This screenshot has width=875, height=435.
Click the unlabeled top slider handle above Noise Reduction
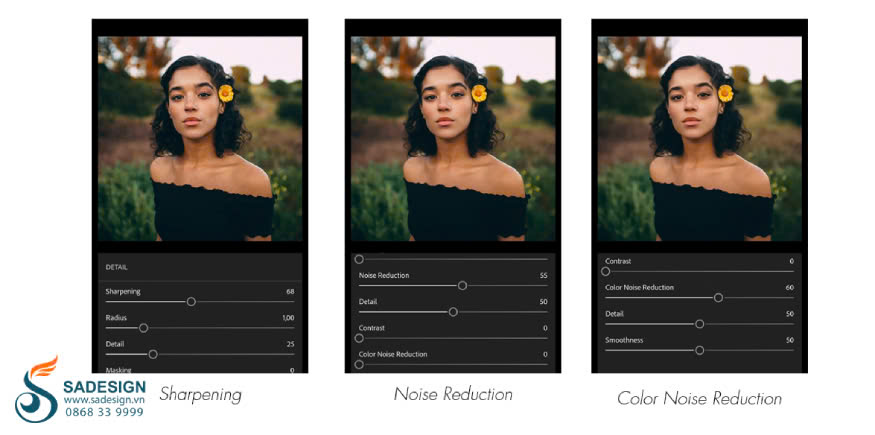359,259
